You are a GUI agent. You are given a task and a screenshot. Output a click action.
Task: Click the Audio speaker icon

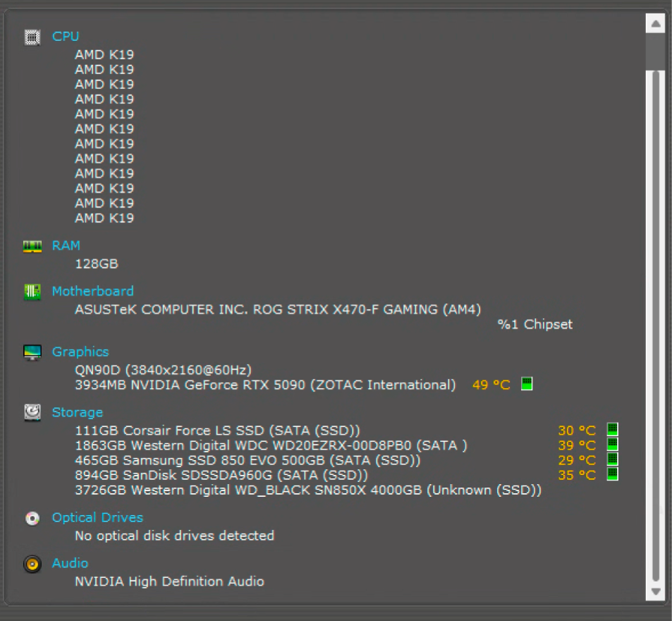pos(32,564)
